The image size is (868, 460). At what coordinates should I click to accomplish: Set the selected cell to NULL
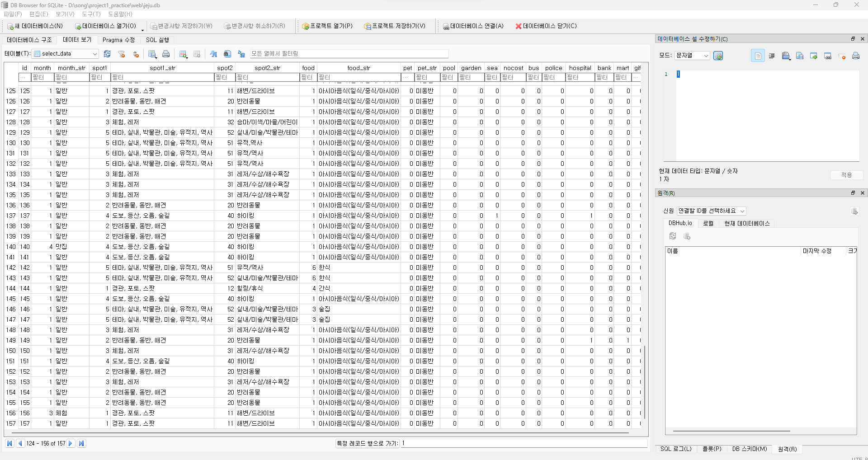coord(842,56)
